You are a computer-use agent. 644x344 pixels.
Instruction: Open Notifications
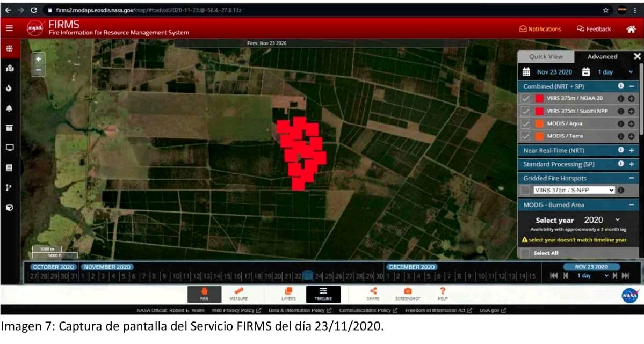tap(540, 29)
